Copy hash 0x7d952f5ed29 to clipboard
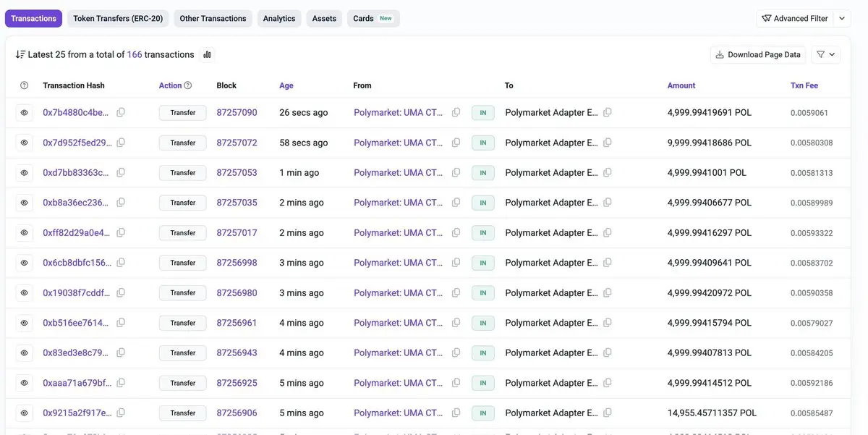868x435 pixels. [121, 143]
